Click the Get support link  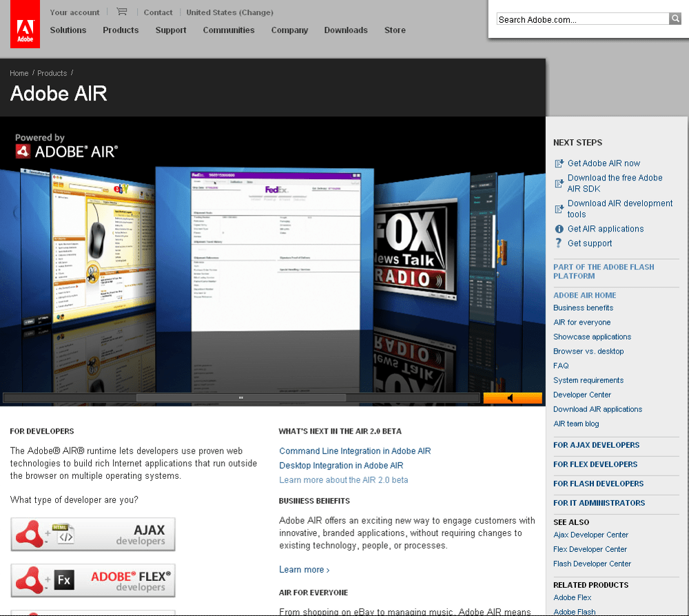click(590, 243)
